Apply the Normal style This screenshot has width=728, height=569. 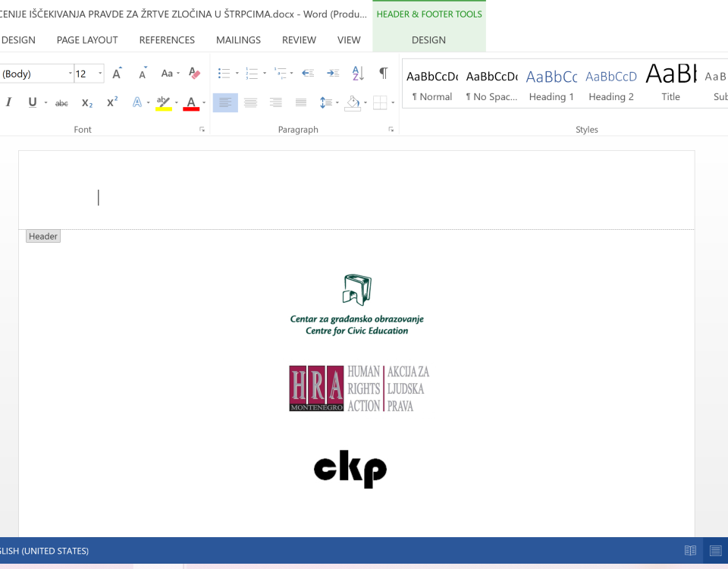431,83
